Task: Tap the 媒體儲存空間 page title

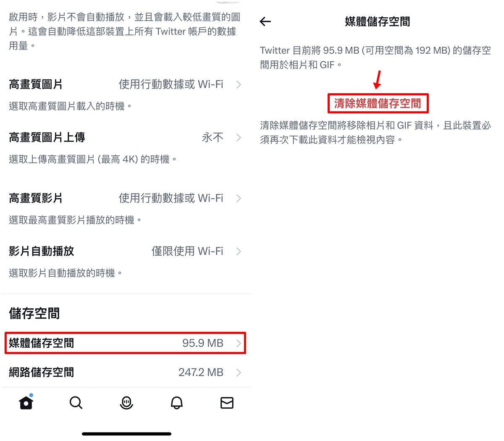Action: (x=377, y=21)
